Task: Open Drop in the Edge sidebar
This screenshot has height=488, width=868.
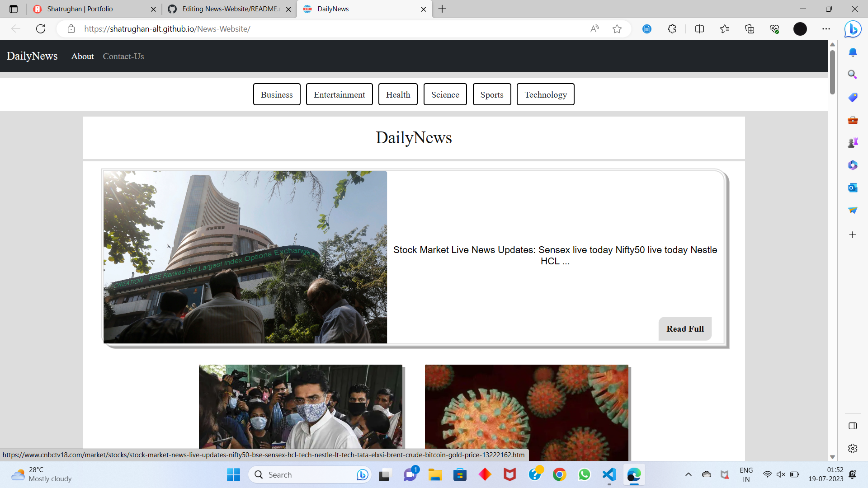Action: click(x=853, y=210)
